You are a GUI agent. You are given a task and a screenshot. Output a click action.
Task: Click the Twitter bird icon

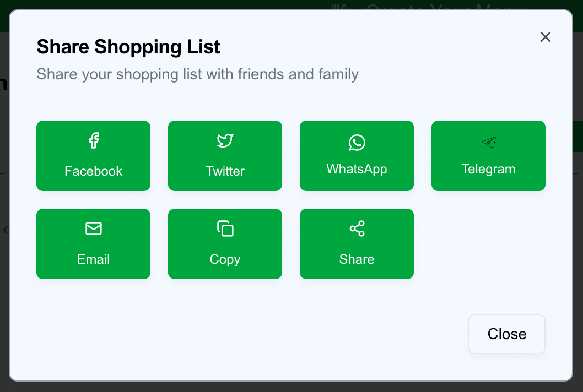(225, 140)
